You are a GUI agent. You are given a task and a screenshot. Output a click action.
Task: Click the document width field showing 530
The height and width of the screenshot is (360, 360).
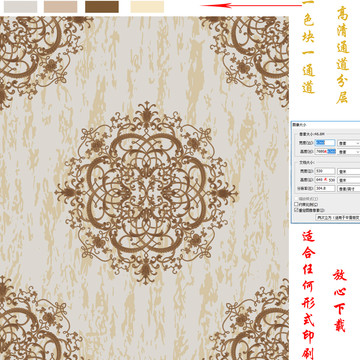(325, 171)
